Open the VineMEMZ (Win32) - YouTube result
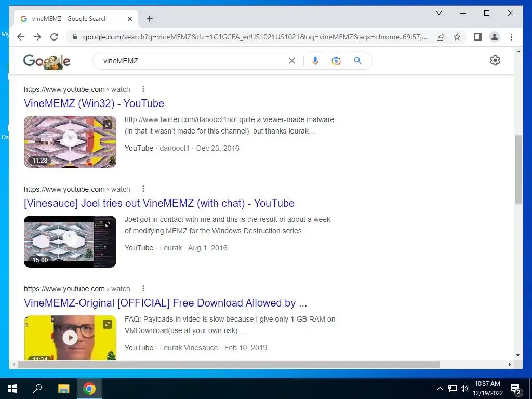532x399 pixels. point(94,103)
